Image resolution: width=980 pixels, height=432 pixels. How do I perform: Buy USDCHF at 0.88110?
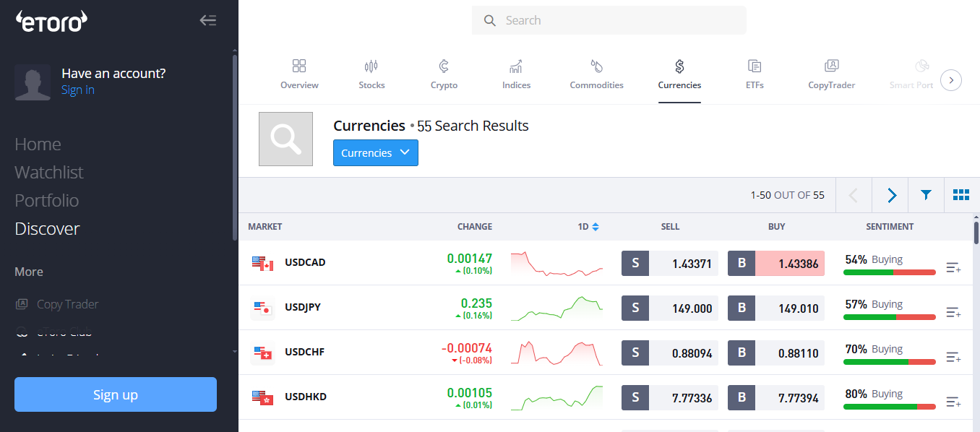coord(776,353)
